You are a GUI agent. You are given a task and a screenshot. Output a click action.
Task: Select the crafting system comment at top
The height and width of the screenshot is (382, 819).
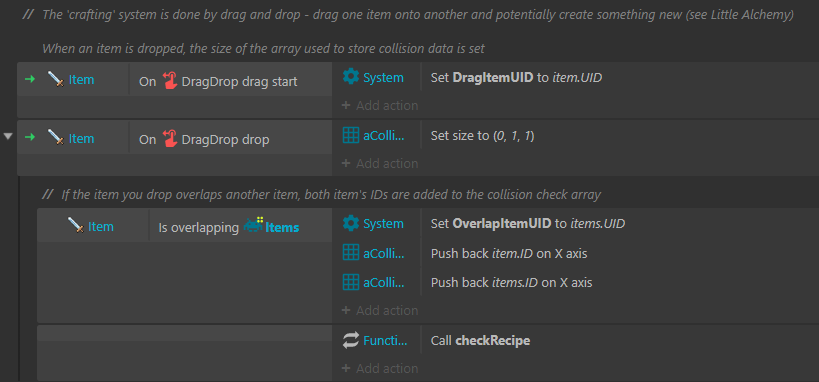point(418,16)
